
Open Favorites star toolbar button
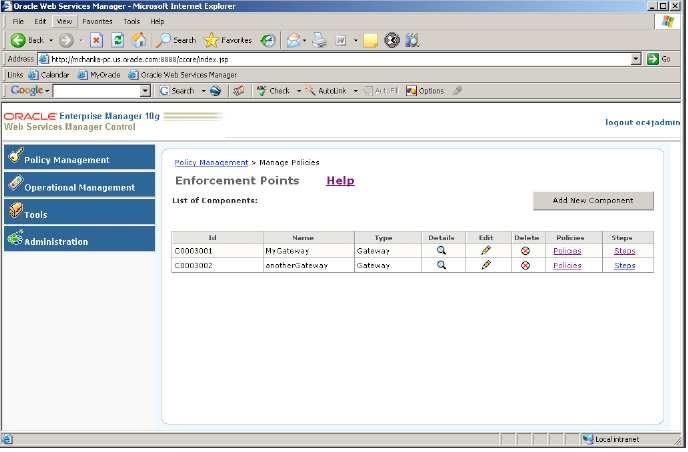point(228,40)
